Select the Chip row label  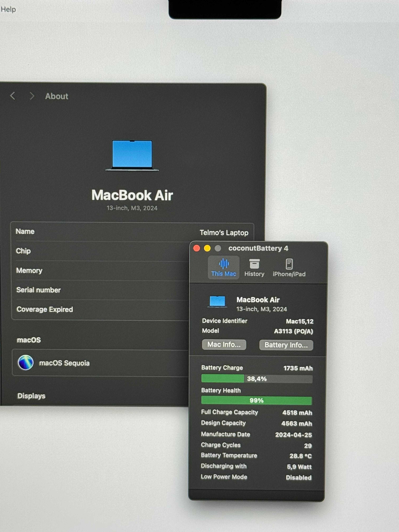pyautogui.click(x=23, y=251)
